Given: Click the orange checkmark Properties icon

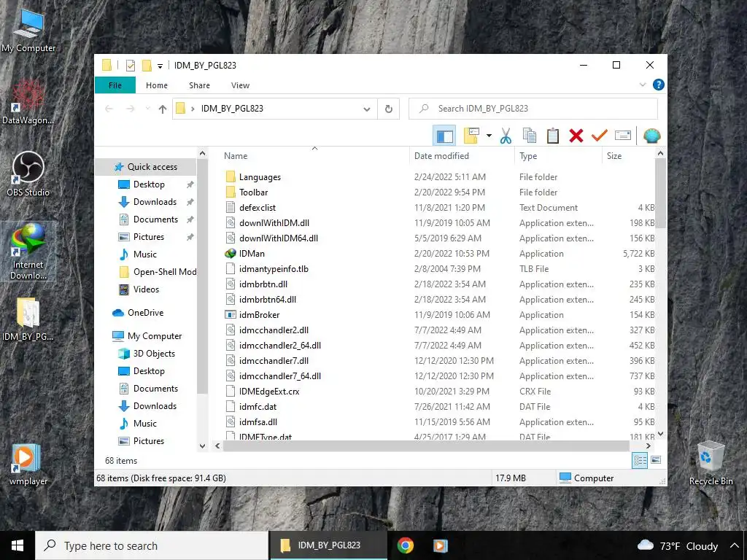Looking at the screenshot, I should [600, 136].
